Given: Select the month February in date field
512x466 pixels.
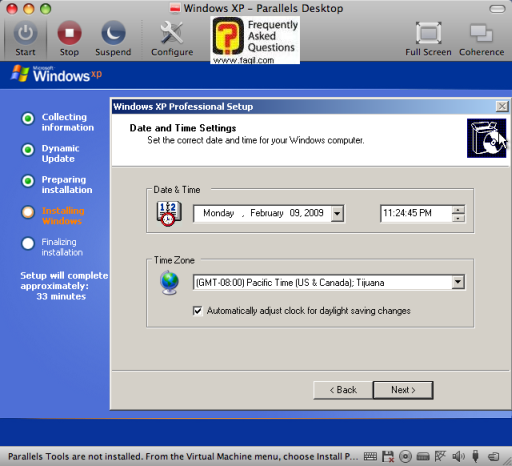Looking at the screenshot, I should [267, 213].
